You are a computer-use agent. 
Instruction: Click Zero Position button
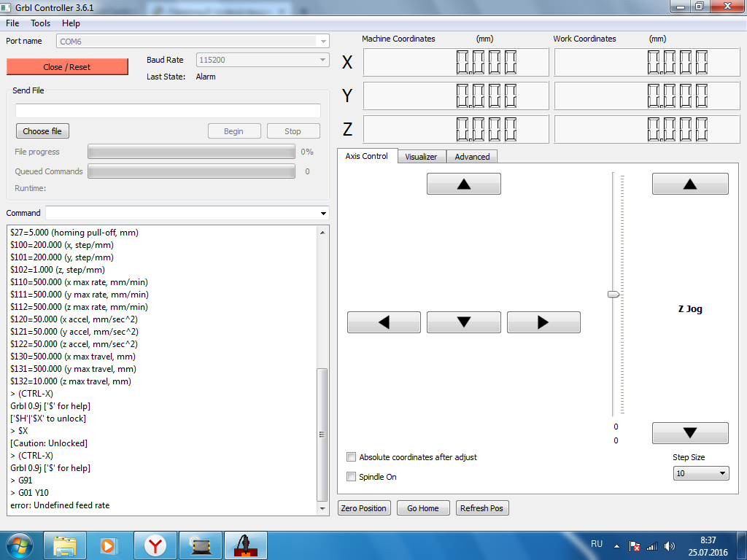pos(364,508)
